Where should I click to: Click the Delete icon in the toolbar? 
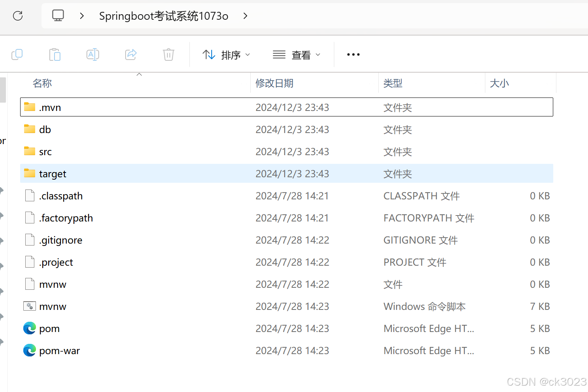pyautogui.click(x=169, y=54)
